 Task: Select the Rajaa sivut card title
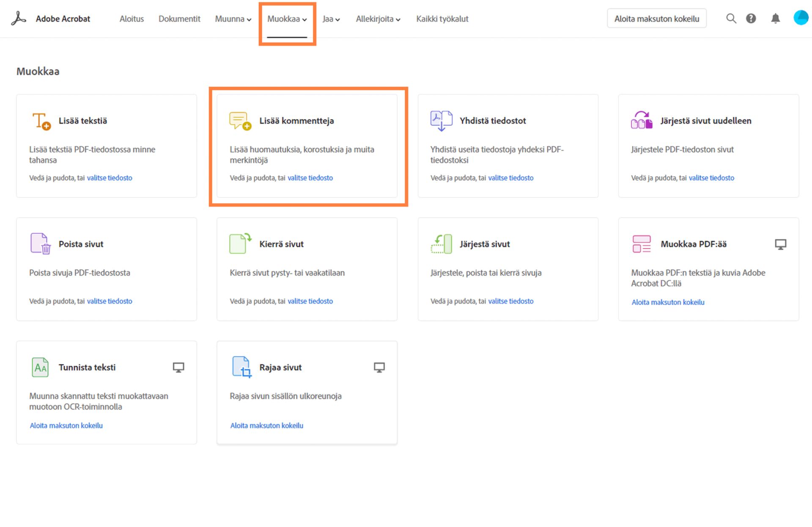tap(280, 367)
